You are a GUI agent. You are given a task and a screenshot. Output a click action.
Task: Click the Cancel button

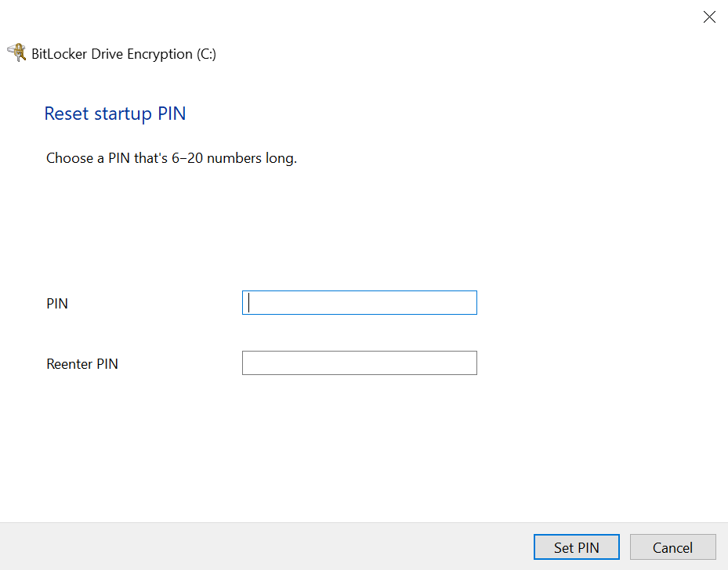(672, 547)
